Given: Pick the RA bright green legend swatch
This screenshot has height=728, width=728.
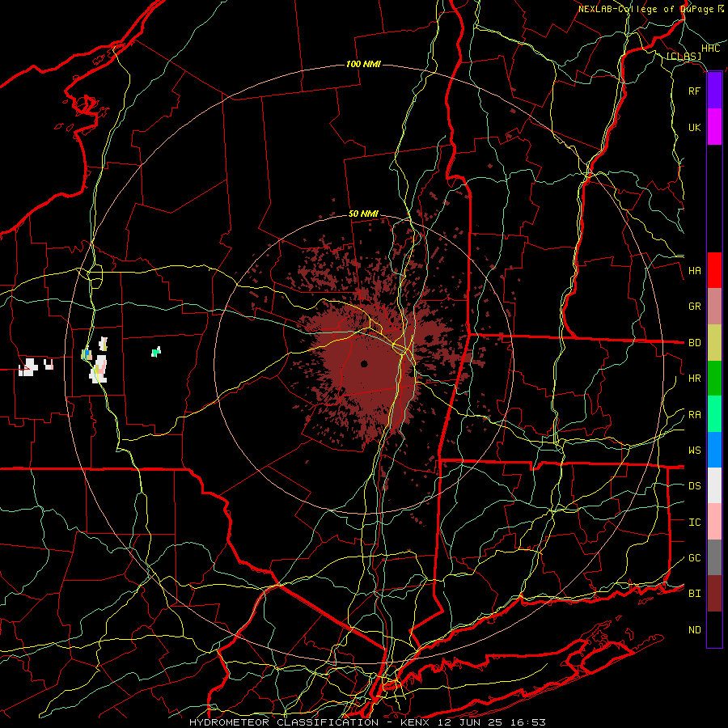Looking at the screenshot, I should 714,414.
